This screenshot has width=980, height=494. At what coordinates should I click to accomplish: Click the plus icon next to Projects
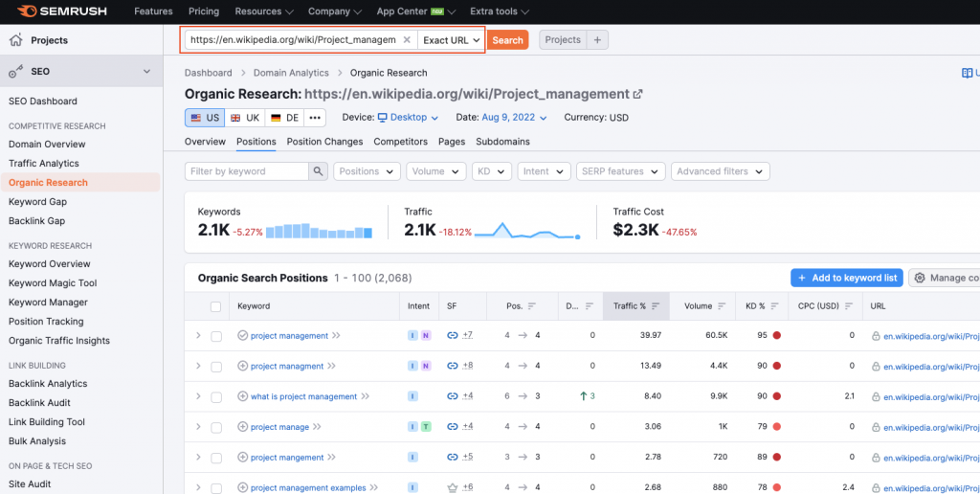[597, 40]
